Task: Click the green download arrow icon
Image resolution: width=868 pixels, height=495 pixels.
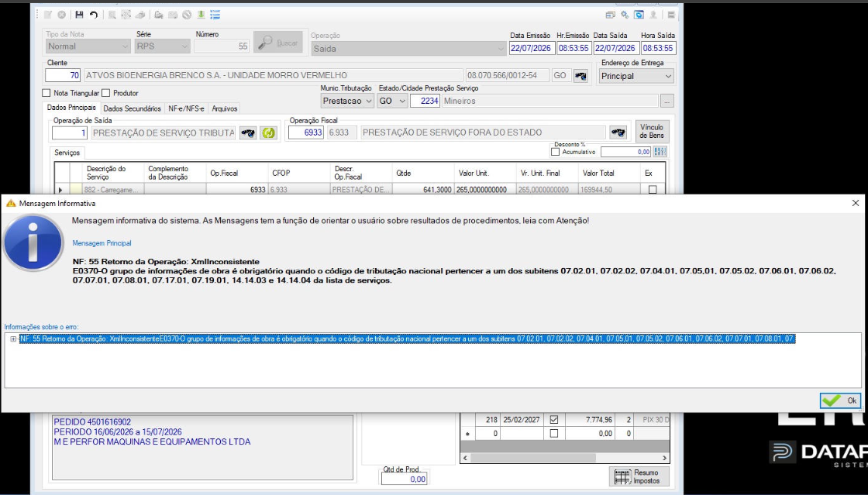Action: (201, 15)
